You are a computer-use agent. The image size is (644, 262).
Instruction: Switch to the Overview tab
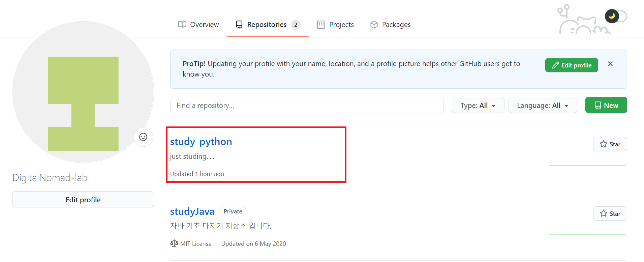coord(198,25)
